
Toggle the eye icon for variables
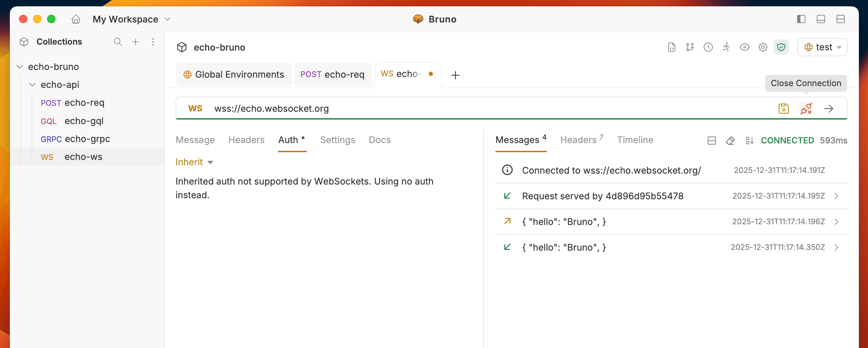744,47
